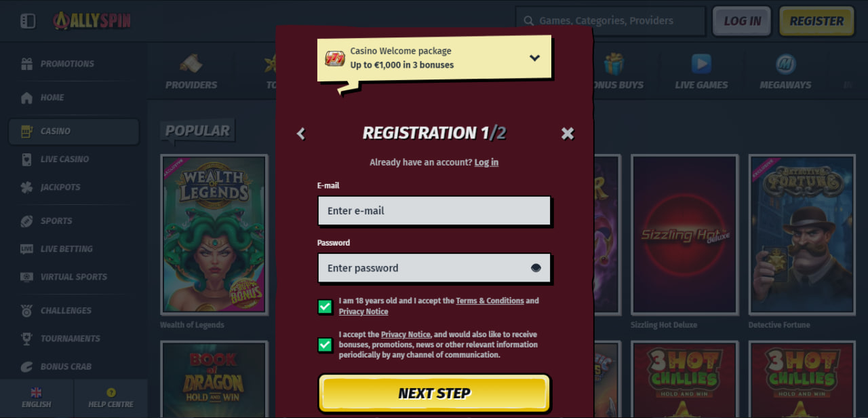The image size is (868, 418).
Task: Uncheck the receive bonuses and promotions checkbox
Action: [x=325, y=345]
